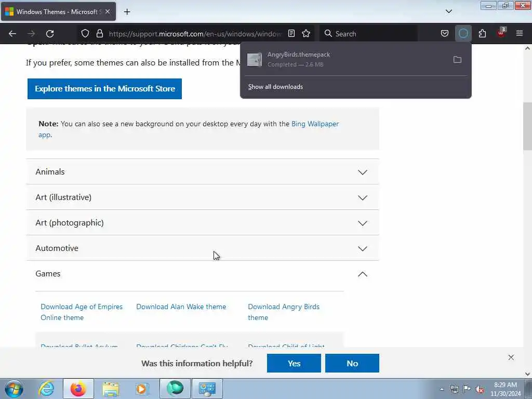Screen dimensions: 532x399
Task: Expand the Automotive section
Action: click(x=202, y=248)
